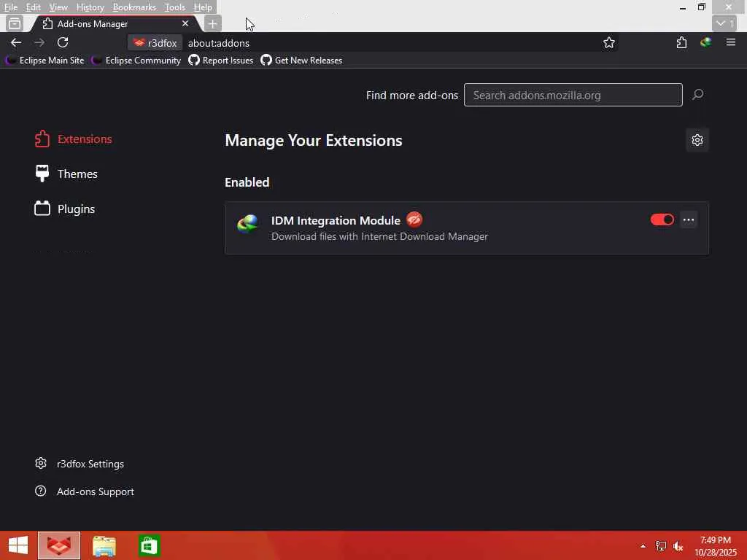
Task: Open the extensions puzzle icon in toolbar
Action: click(682, 43)
